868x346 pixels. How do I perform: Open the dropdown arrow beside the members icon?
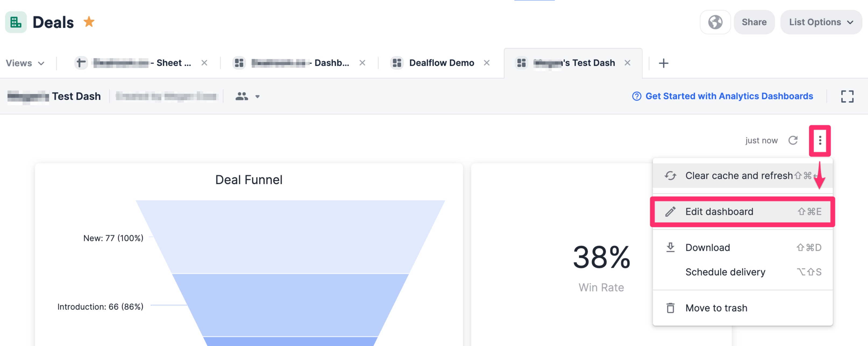coord(257,97)
